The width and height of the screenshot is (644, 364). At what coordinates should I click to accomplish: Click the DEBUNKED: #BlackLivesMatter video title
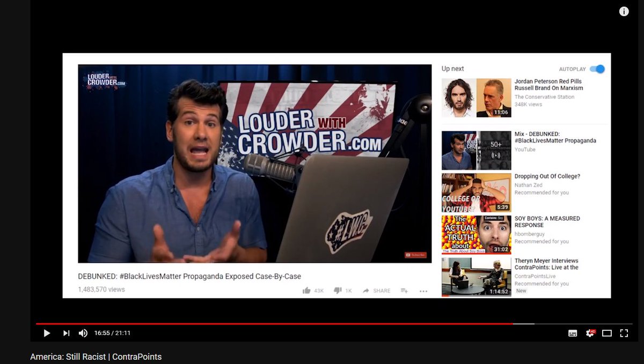point(189,276)
